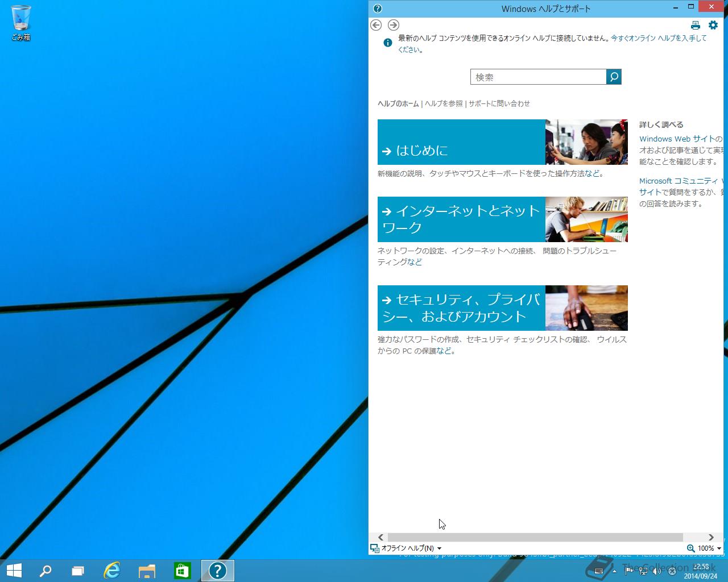Screen dimensions: 728x582
Task: Open the オフライン ヘルプ(N) dropdown
Action: click(411, 548)
